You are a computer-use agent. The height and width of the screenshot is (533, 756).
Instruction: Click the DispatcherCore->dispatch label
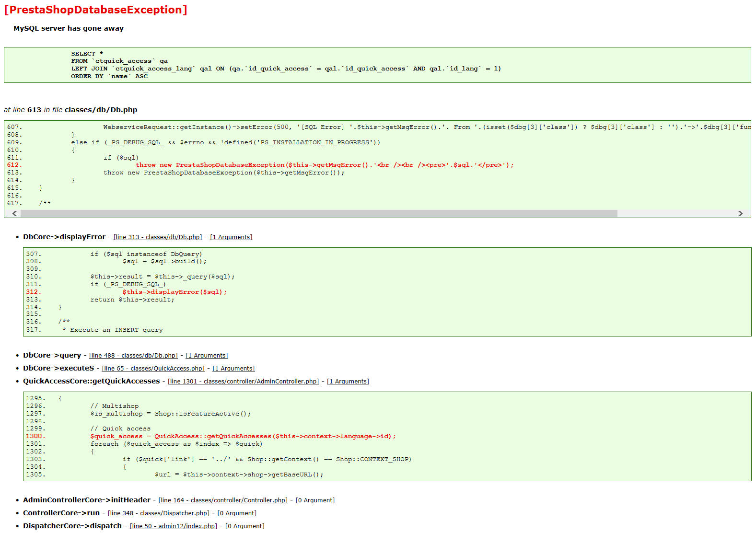point(72,526)
